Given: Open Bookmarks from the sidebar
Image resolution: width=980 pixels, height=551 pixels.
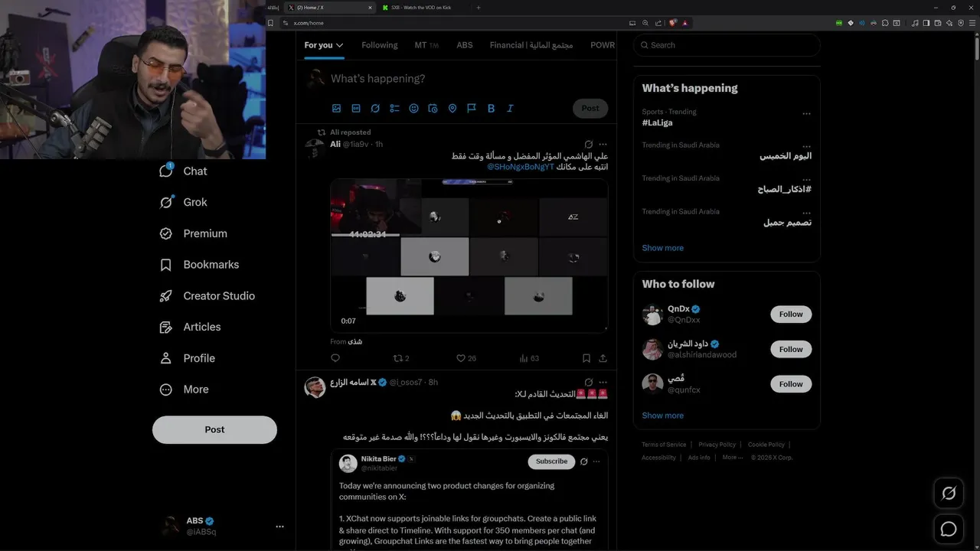Looking at the screenshot, I should [199, 265].
